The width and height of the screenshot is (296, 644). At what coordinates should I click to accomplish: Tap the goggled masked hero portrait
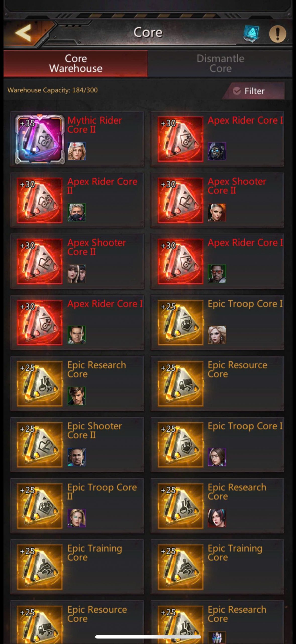click(x=217, y=151)
